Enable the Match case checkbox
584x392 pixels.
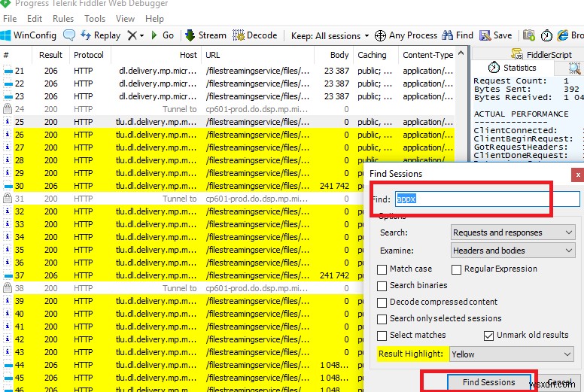[382, 269]
